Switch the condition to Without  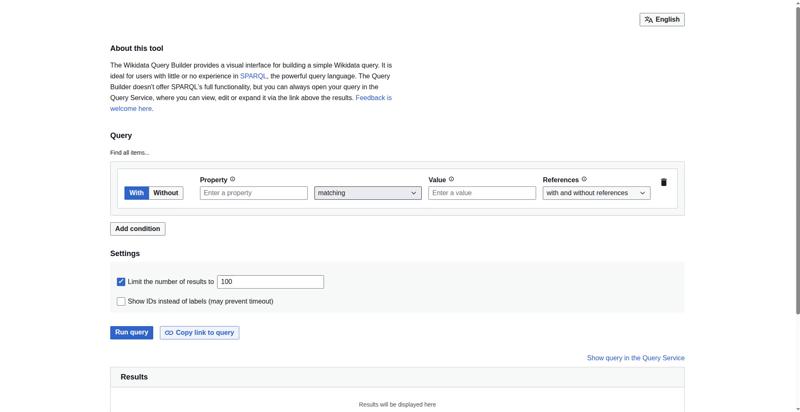166,193
